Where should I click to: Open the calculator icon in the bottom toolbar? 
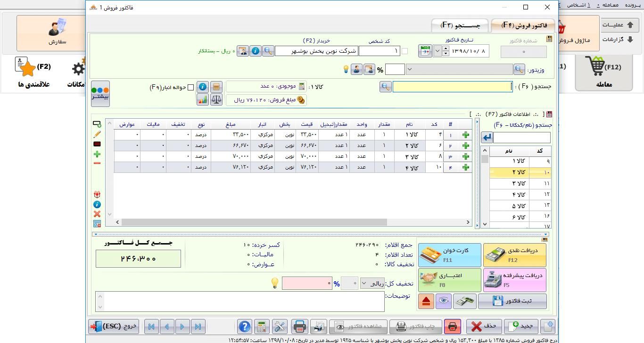262,327
